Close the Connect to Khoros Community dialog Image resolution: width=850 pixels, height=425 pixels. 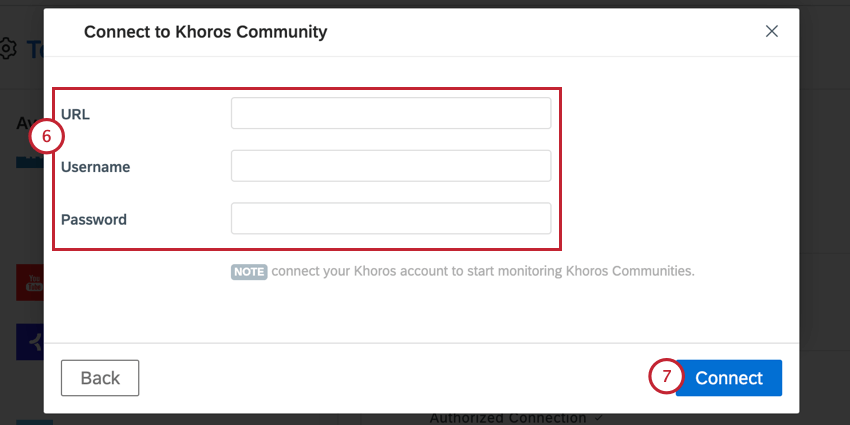(771, 31)
